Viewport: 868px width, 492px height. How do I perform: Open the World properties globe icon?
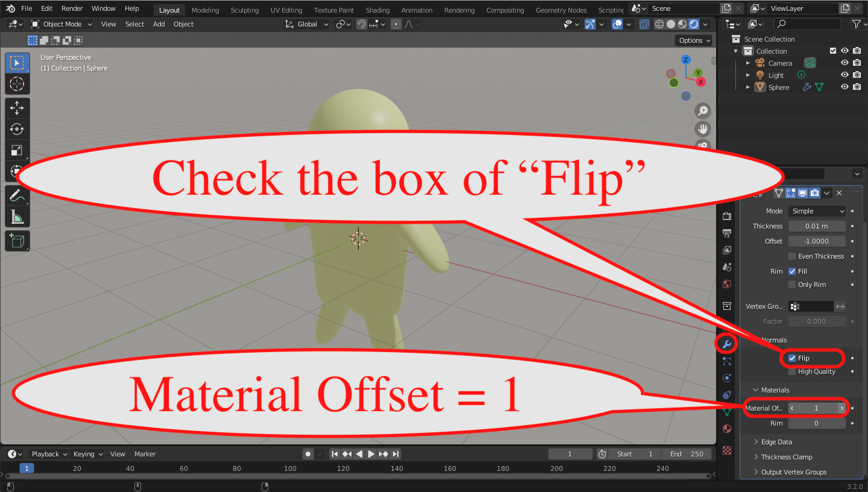(727, 284)
